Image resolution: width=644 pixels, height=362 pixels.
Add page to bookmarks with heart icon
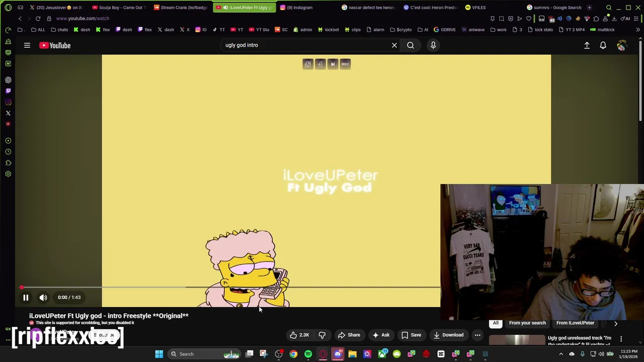tap(529, 19)
